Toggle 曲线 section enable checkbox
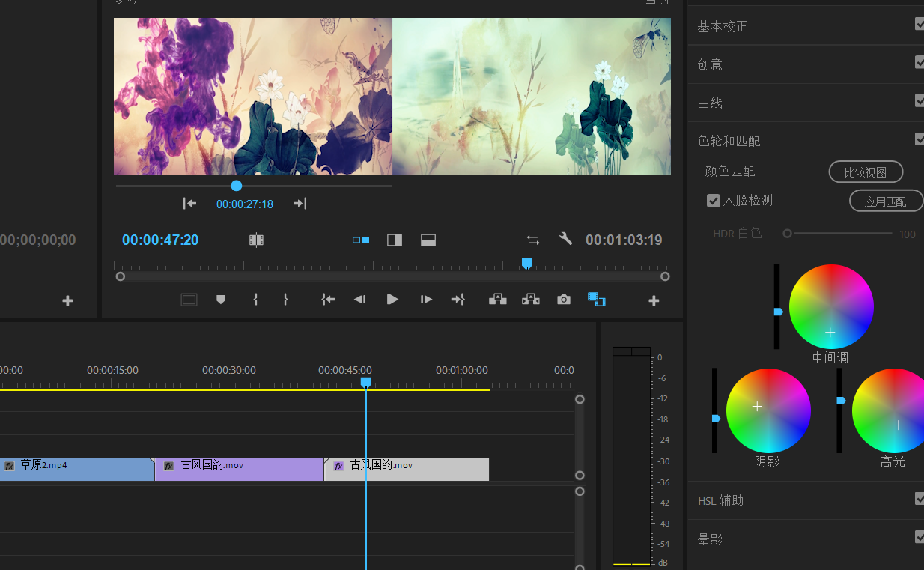 point(920,100)
